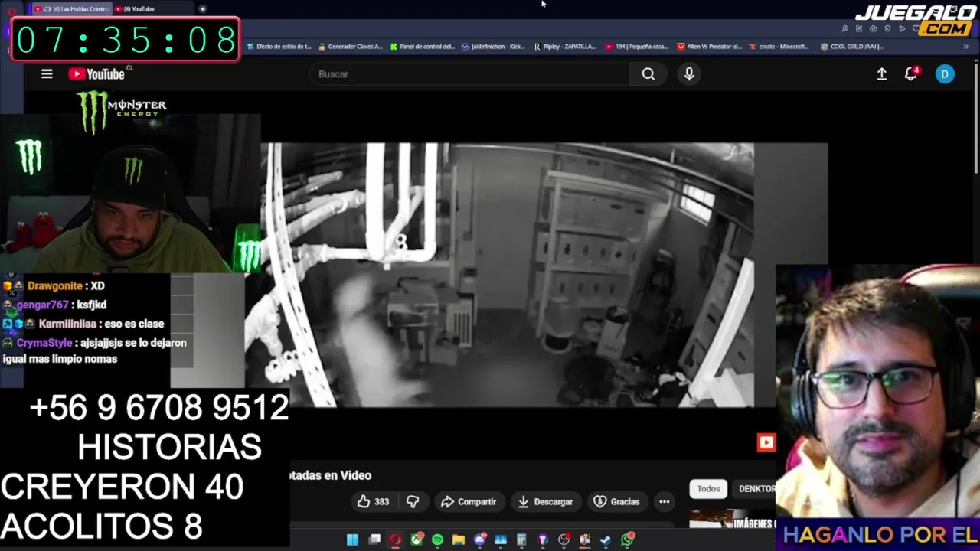This screenshot has width=980, height=551.
Task: Open Task View in the taskbar
Action: coord(374,540)
